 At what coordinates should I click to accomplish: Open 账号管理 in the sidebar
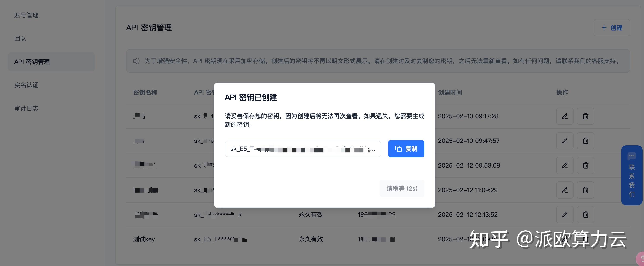(x=26, y=15)
